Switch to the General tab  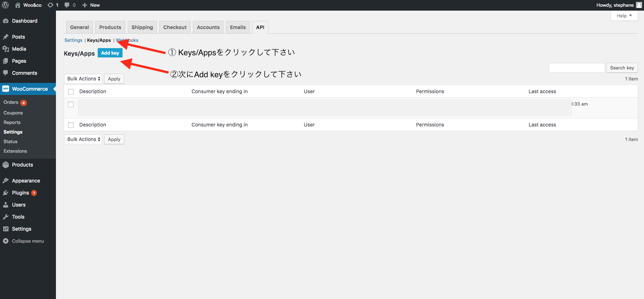coord(80,27)
